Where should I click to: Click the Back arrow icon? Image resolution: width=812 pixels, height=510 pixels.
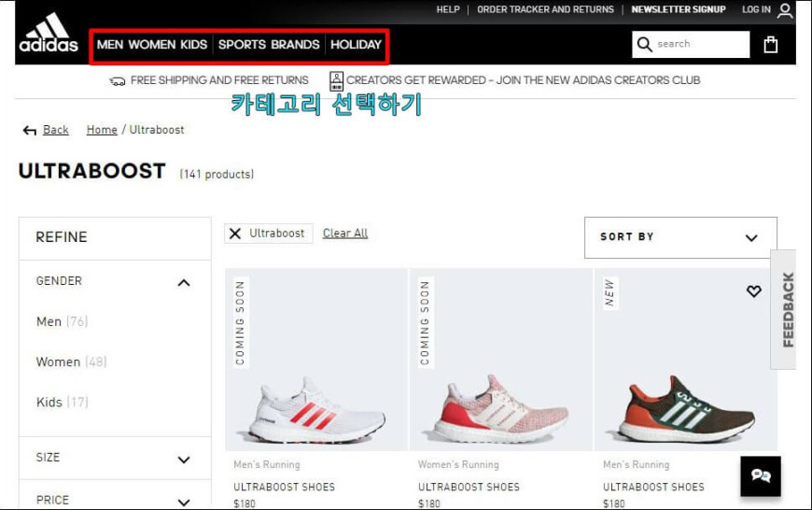point(30,130)
